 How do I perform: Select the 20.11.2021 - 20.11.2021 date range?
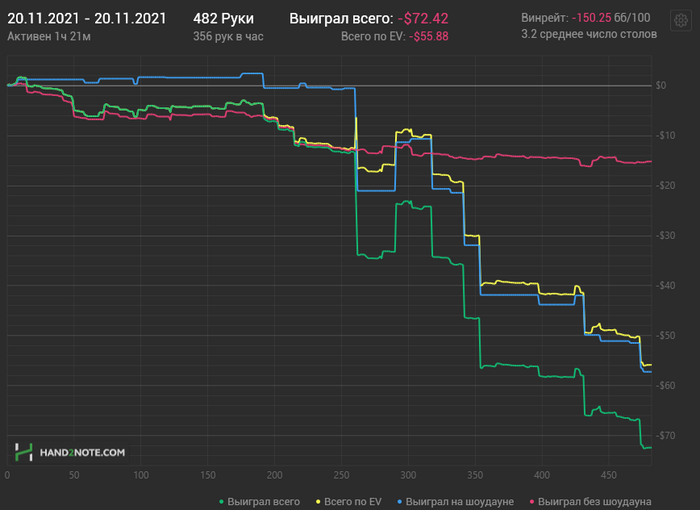point(87,19)
